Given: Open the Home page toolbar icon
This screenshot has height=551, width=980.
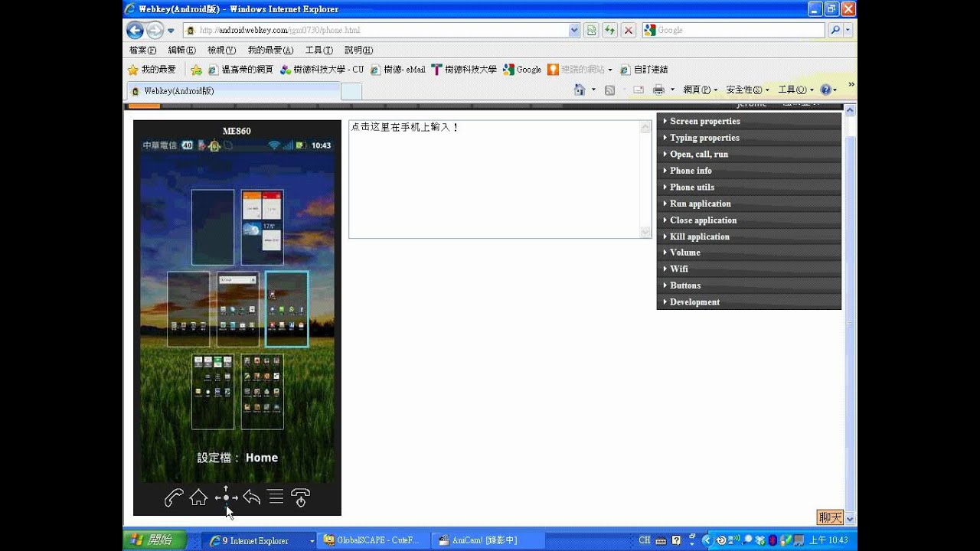Looking at the screenshot, I should point(580,90).
